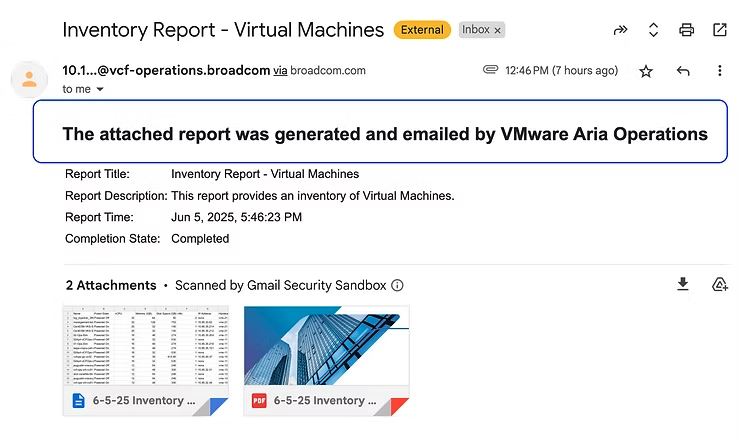
Task: Click 'Report Time' value Jun 5, 2025
Action: 236,217
